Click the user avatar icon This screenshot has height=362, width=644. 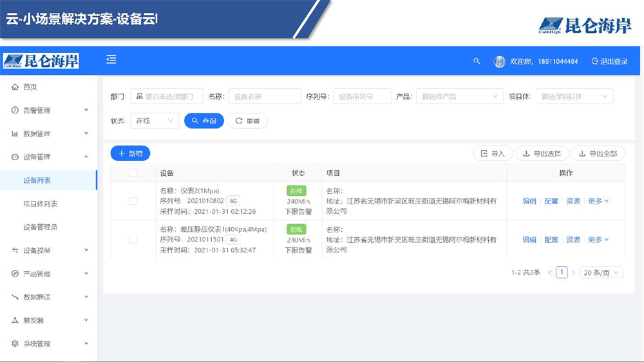(499, 61)
